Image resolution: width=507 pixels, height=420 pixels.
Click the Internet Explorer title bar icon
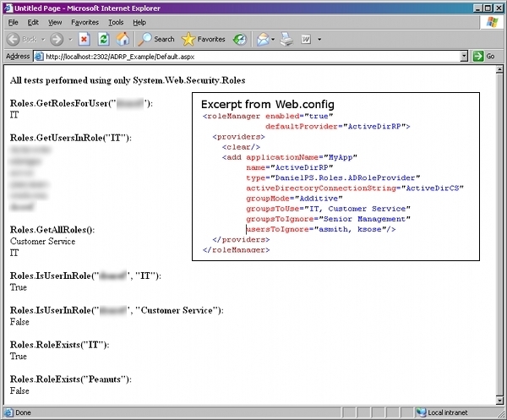(x=8, y=8)
